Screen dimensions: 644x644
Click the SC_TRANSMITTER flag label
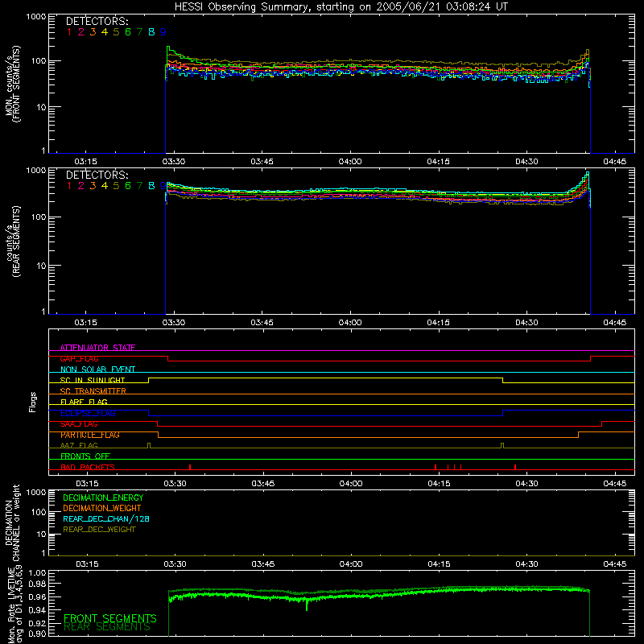(x=93, y=391)
